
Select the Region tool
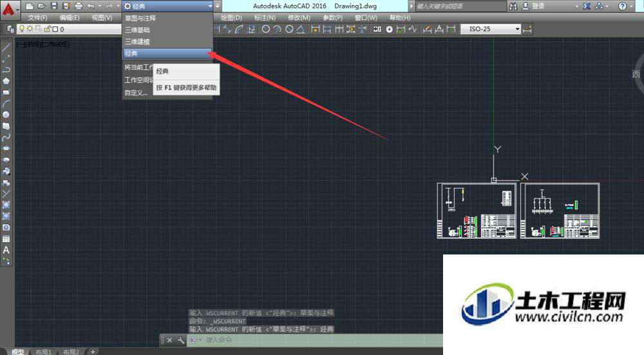(x=6, y=227)
